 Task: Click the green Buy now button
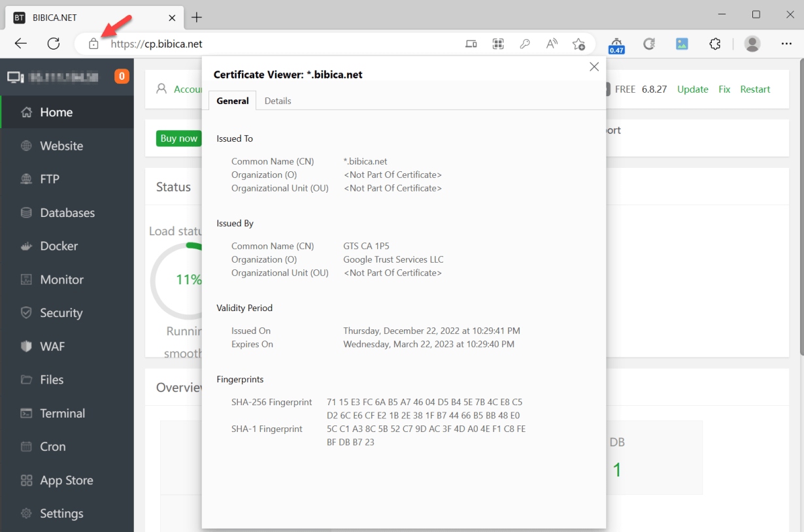click(178, 139)
